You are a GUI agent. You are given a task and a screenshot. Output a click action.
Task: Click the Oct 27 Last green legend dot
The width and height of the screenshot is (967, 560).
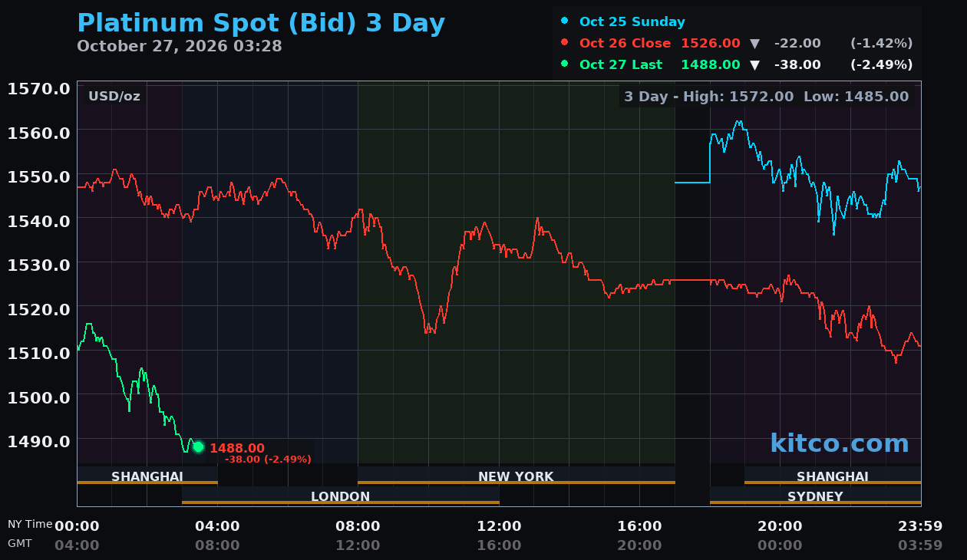pyautogui.click(x=565, y=64)
